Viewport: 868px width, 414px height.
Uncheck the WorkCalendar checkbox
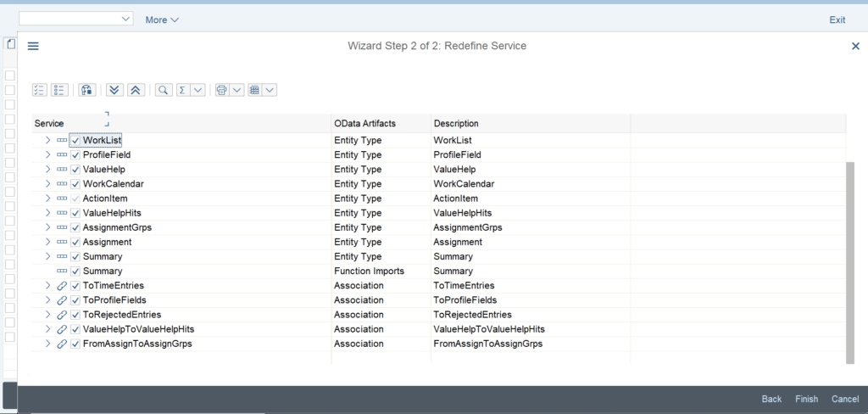tap(75, 184)
